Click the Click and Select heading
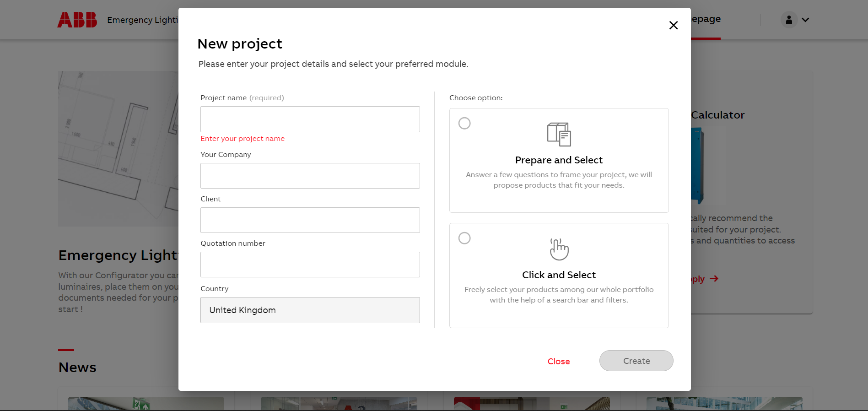 [559, 275]
